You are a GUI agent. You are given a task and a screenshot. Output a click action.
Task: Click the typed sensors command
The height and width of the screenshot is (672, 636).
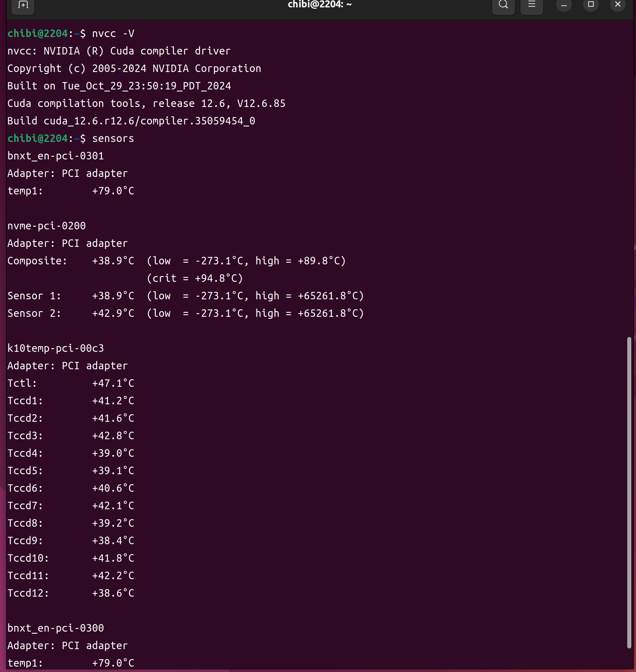click(113, 139)
